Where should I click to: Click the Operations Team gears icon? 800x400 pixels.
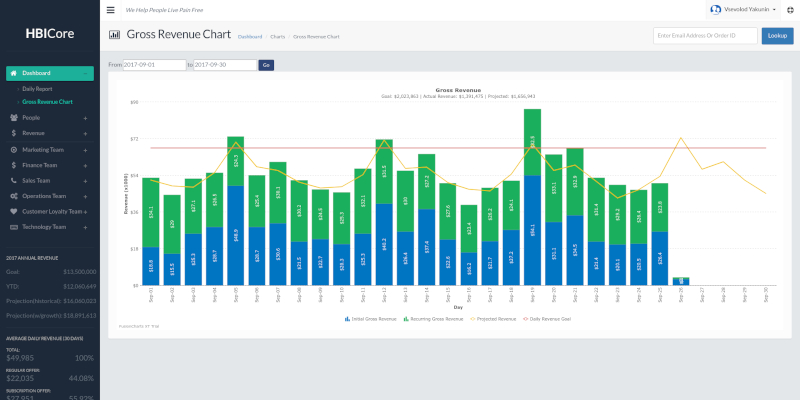(x=13, y=196)
